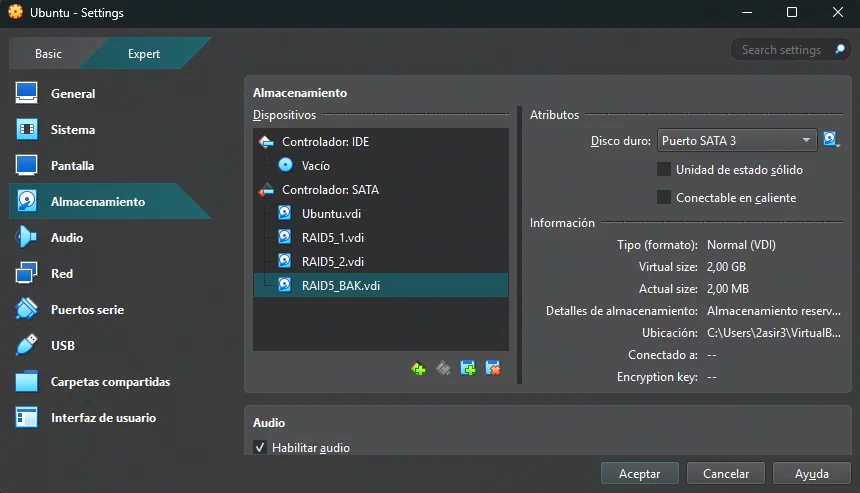This screenshot has width=860, height=493.
Task: Close the Ubuntu Settings window
Action: pos(838,12)
